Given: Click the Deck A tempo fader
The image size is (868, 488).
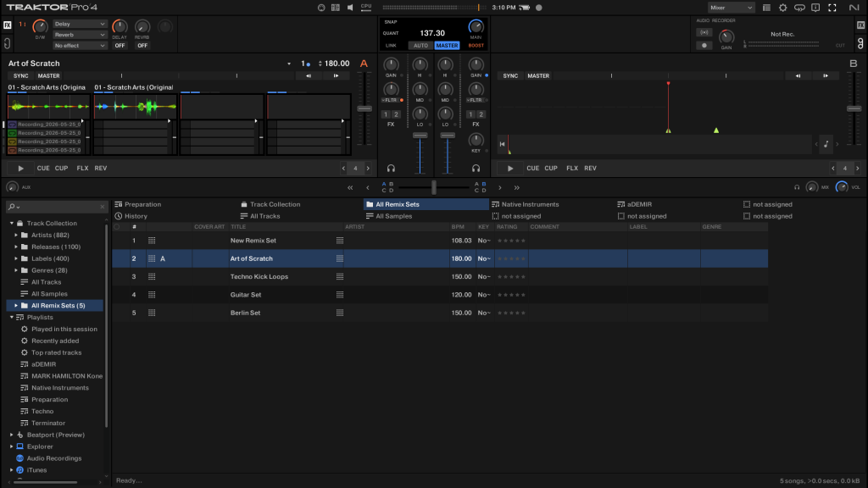Looking at the screenshot, I should click(x=364, y=109).
